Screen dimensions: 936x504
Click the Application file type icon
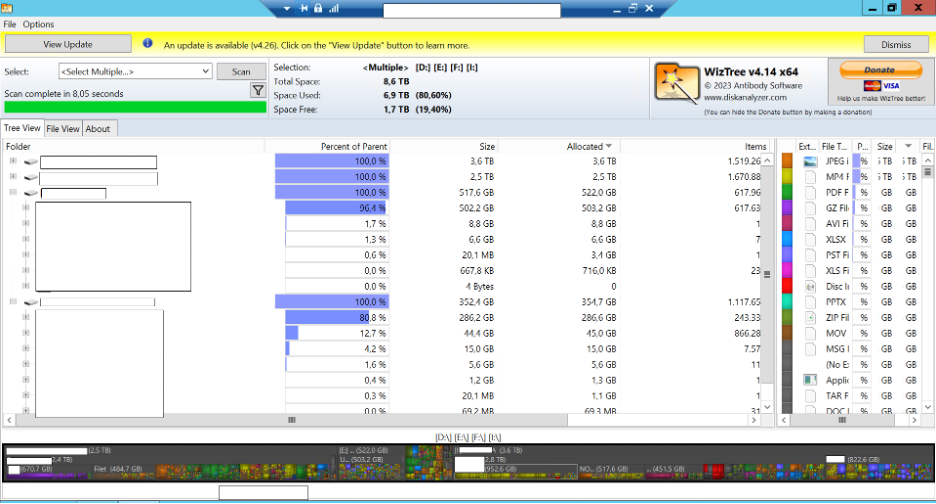(x=809, y=380)
